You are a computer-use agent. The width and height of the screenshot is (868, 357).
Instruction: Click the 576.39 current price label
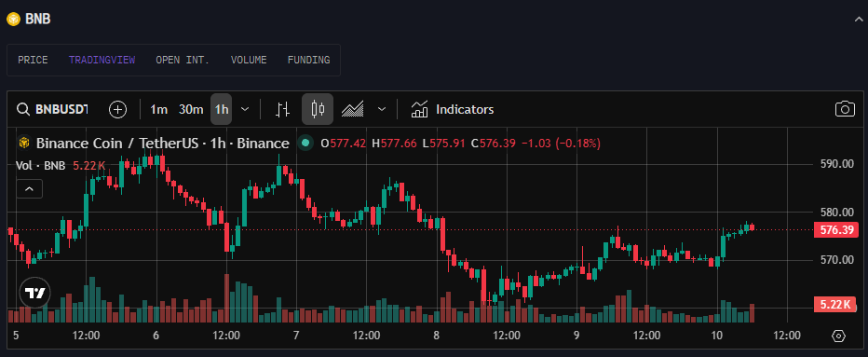click(836, 229)
